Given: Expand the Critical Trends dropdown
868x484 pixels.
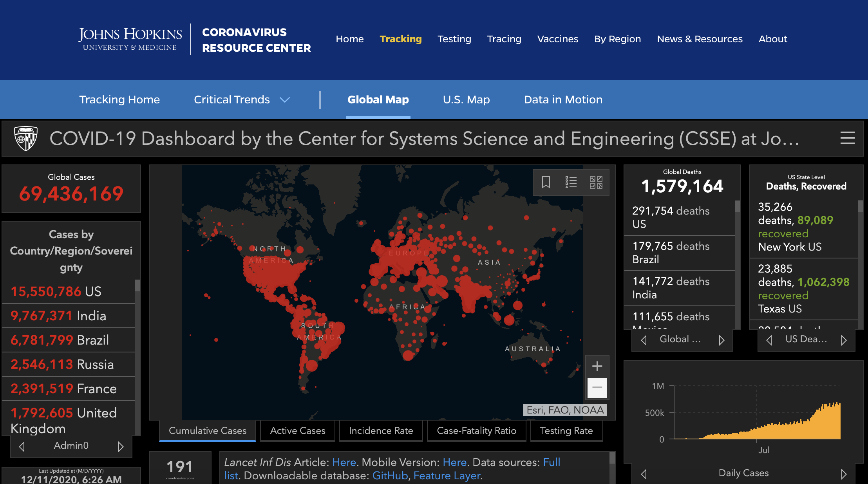Looking at the screenshot, I should point(285,100).
